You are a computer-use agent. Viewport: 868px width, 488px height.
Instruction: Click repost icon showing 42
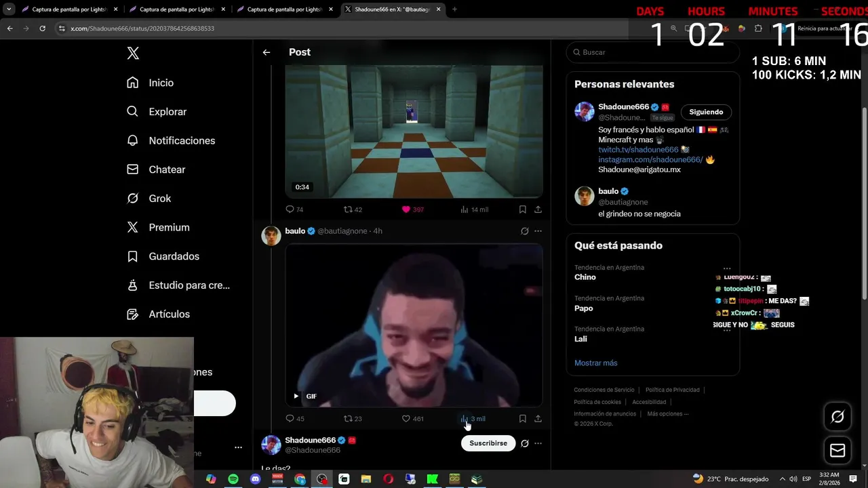coord(348,209)
